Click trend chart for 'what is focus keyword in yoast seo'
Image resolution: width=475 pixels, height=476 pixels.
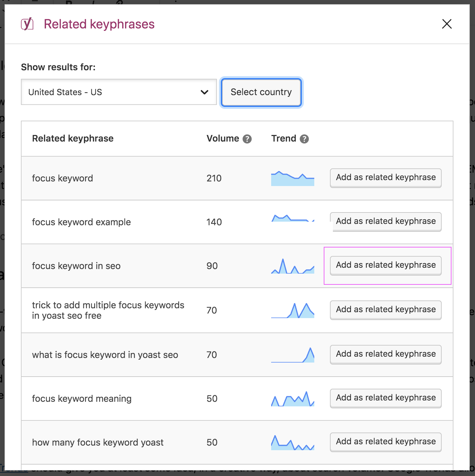(x=292, y=355)
